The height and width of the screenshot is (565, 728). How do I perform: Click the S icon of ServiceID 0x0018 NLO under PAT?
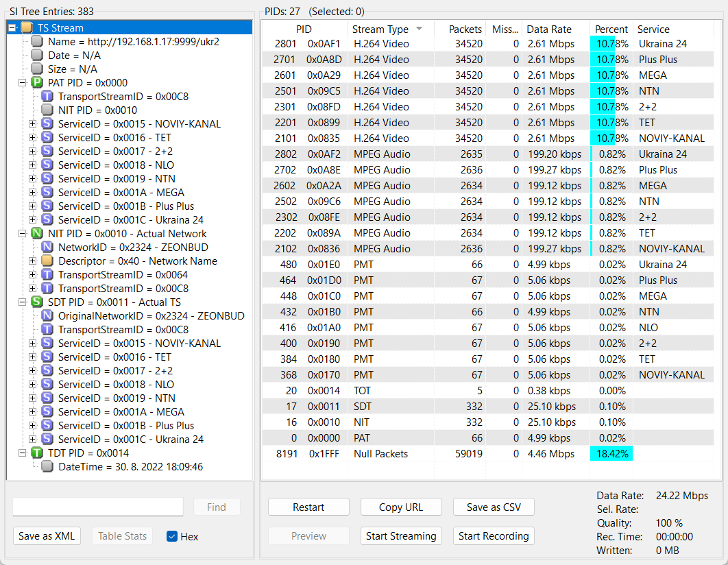tap(47, 165)
